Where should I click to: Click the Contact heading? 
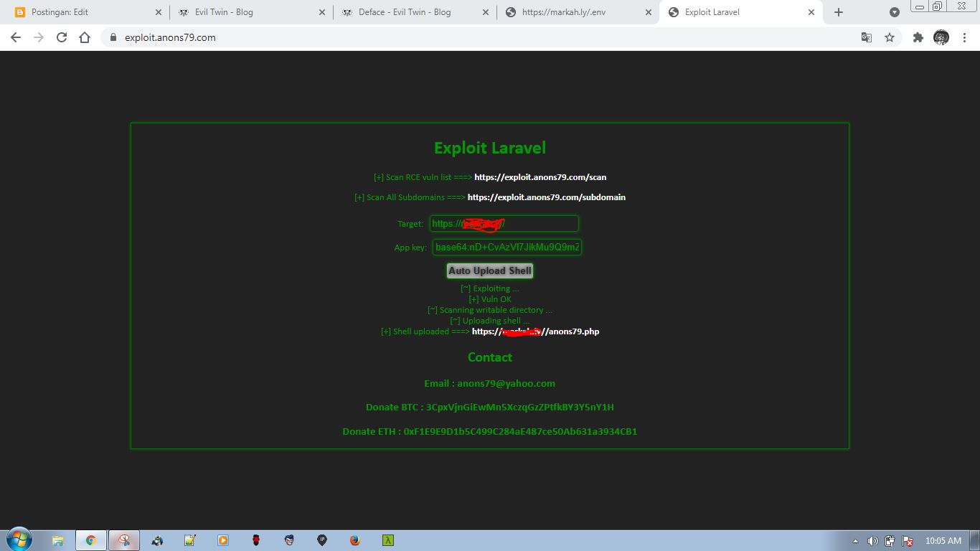(490, 357)
